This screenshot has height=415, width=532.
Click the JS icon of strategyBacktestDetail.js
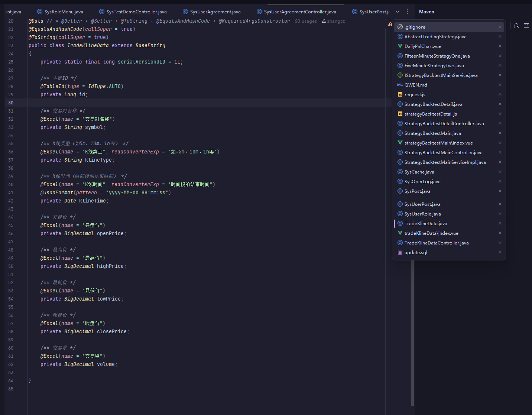400,114
